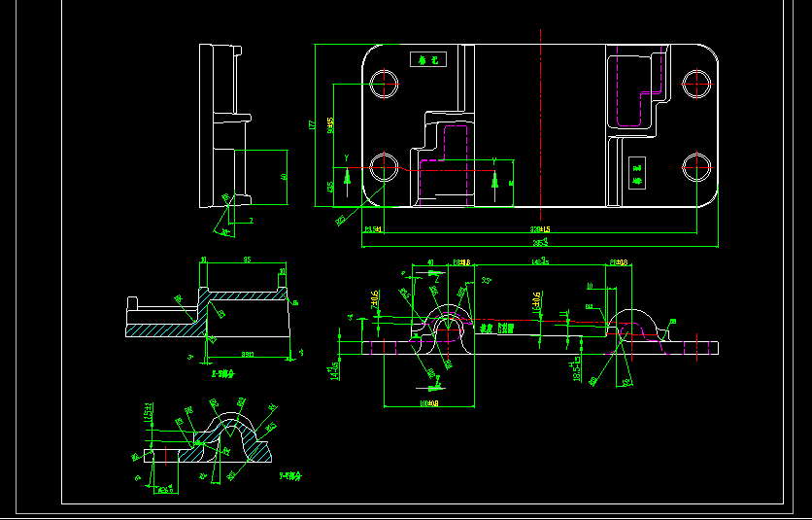
Task: Select the 60 dimension on the side view
Action: coord(284,177)
